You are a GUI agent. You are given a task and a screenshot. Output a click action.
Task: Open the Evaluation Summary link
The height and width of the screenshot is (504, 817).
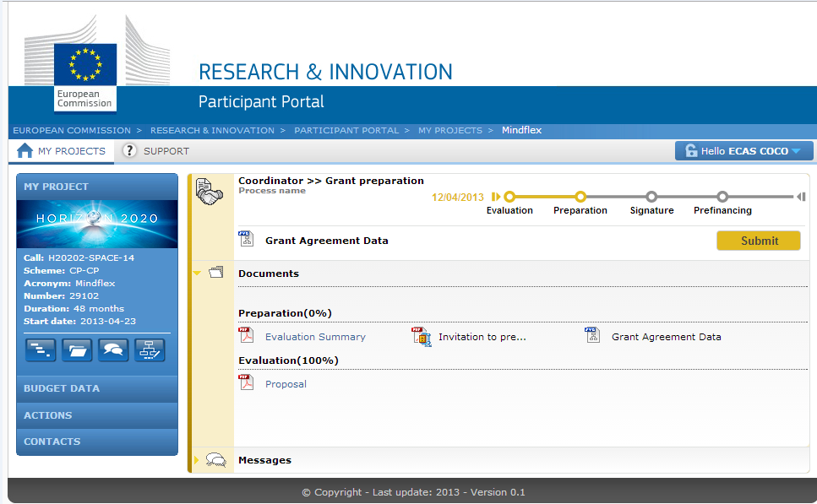(x=315, y=337)
